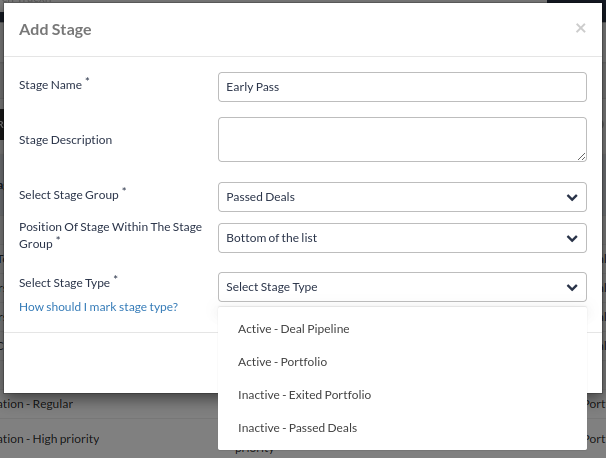
Task: Select the Active - Deal Pipeline option
Action: pyautogui.click(x=293, y=328)
